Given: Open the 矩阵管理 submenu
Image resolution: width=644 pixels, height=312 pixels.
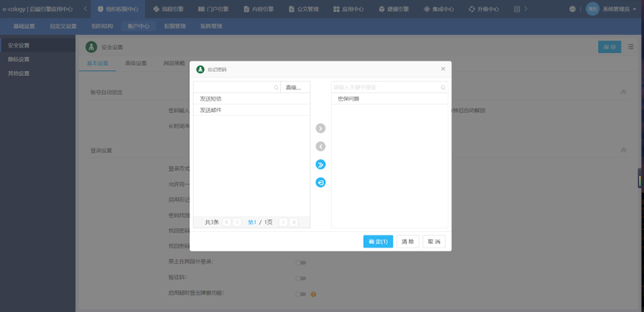Looking at the screenshot, I should [211, 27].
